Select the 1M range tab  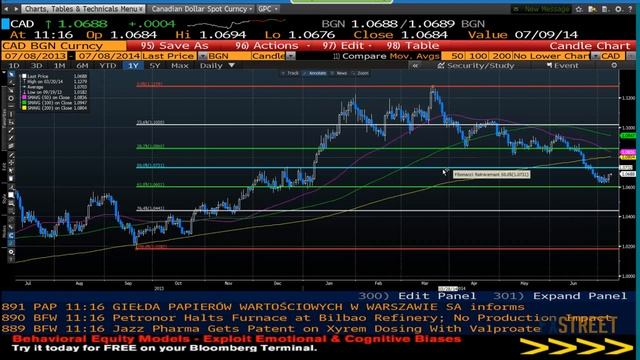click(x=60, y=65)
